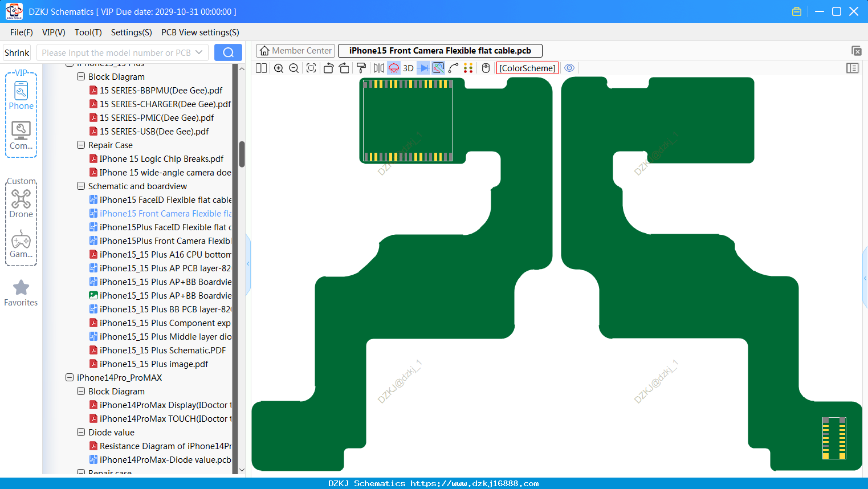The width and height of the screenshot is (868, 489).
Task: Collapse the Repair Case folder
Action: [81, 145]
